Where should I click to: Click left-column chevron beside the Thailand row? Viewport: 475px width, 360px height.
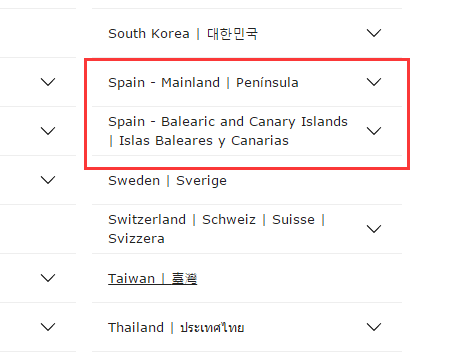tap(48, 327)
